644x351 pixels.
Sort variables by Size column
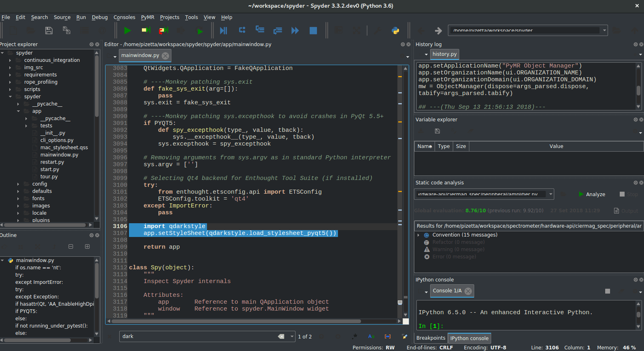click(461, 146)
